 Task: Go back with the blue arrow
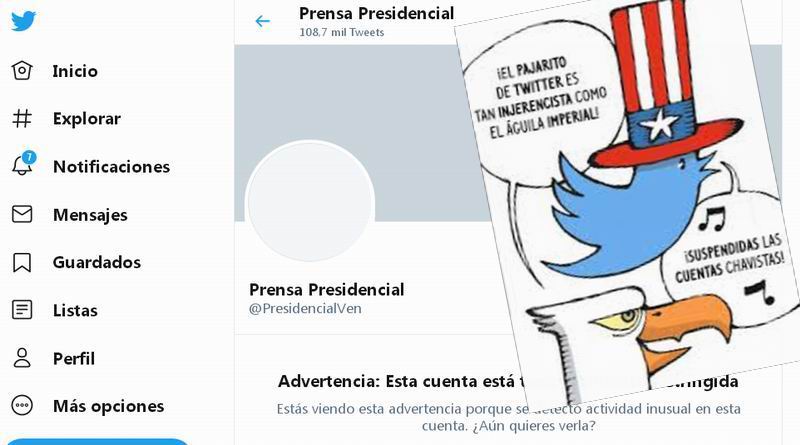(x=262, y=21)
